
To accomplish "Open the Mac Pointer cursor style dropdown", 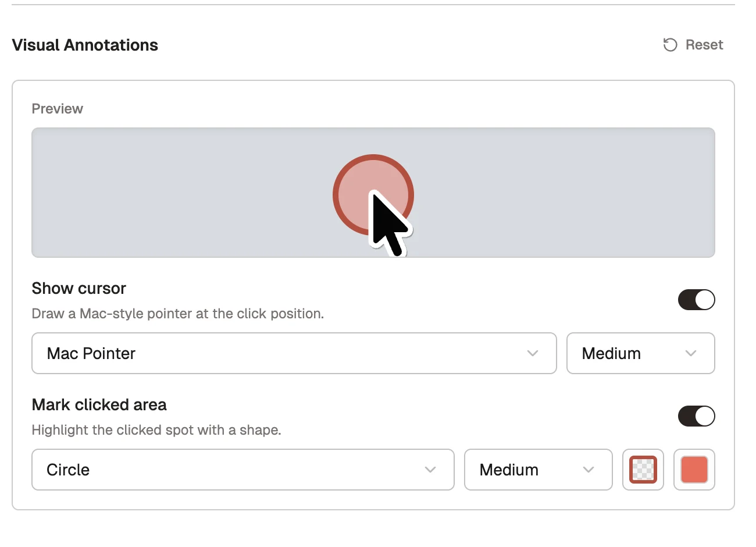I will (294, 353).
